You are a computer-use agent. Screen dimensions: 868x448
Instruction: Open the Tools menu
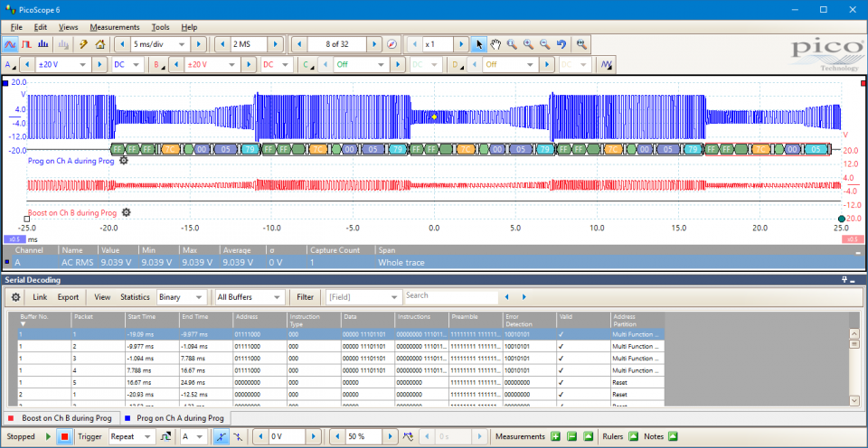161,27
